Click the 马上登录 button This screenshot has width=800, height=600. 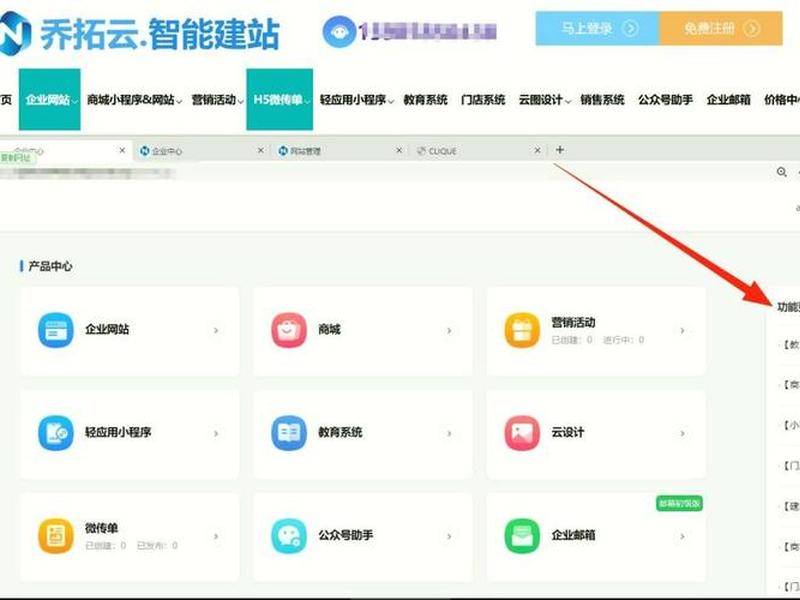tap(597, 28)
